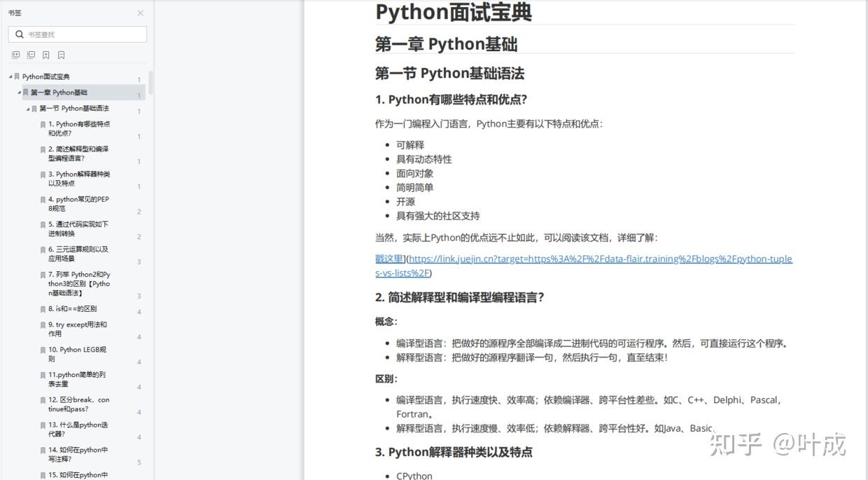The width and height of the screenshot is (868, 480).
Task: Select bookmark 8. is和==的区别
Action: click(x=75, y=308)
